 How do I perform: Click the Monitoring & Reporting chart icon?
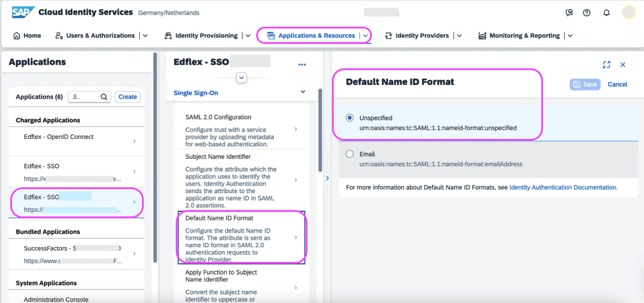click(482, 36)
